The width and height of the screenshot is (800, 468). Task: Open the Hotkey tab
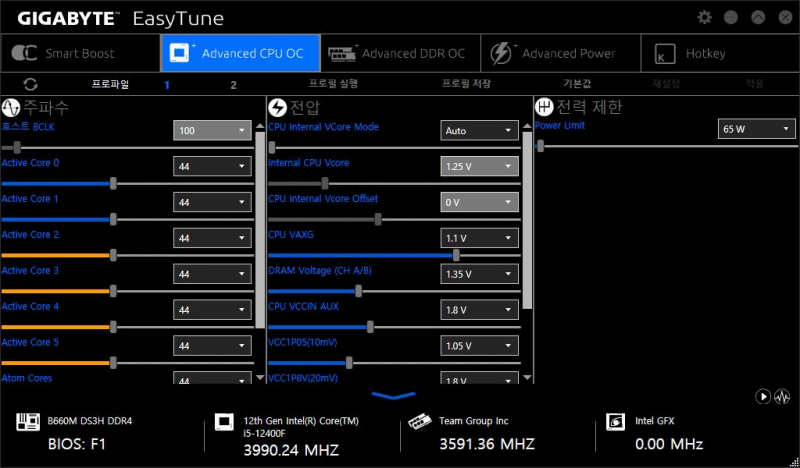(x=720, y=53)
